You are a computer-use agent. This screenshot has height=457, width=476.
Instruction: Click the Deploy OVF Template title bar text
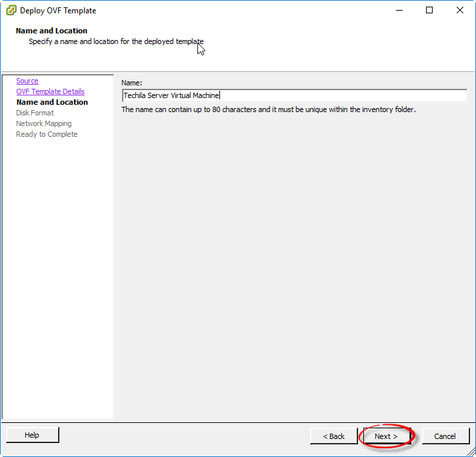click(x=58, y=11)
